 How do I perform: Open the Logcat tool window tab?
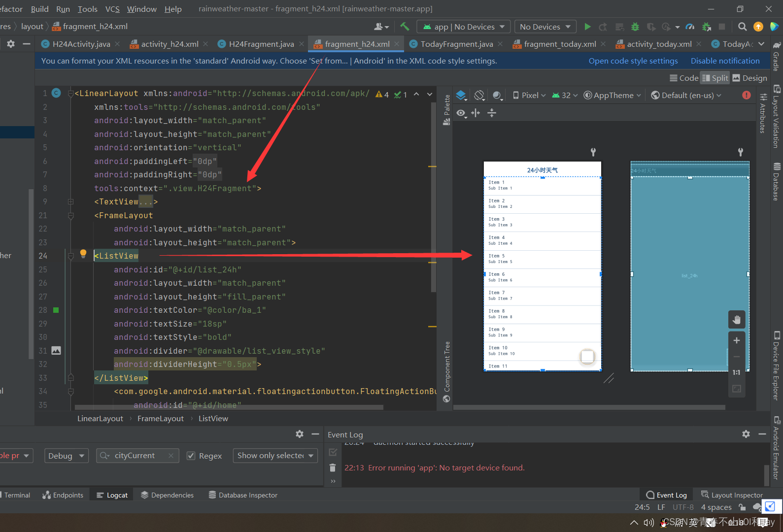[x=112, y=495]
